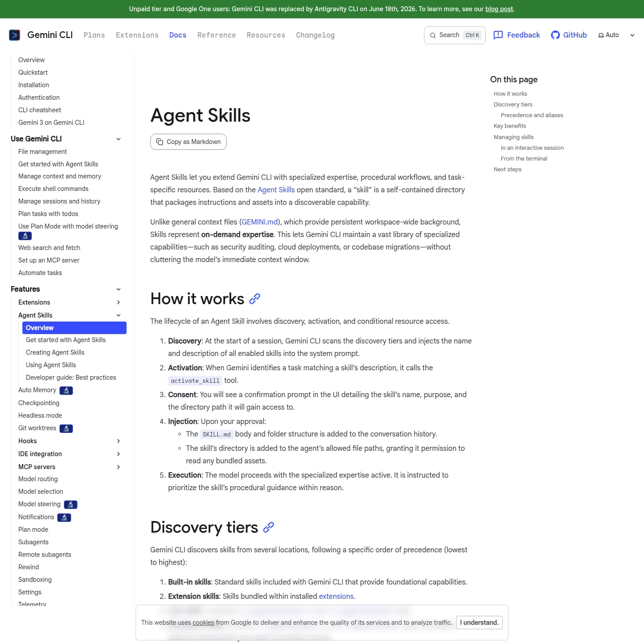Collapse the Use Gemini CLI section
Viewport: 644px width, 644px height.
(x=119, y=139)
